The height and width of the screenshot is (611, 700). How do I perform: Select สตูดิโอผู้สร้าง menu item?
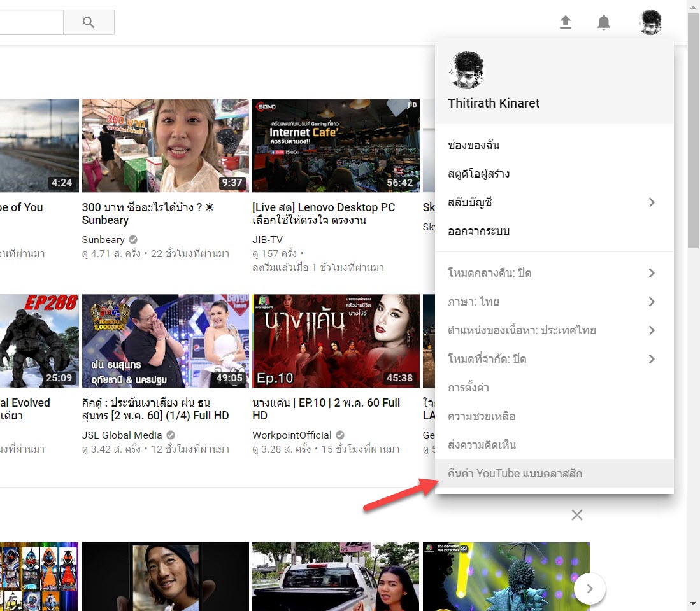(479, 174)
